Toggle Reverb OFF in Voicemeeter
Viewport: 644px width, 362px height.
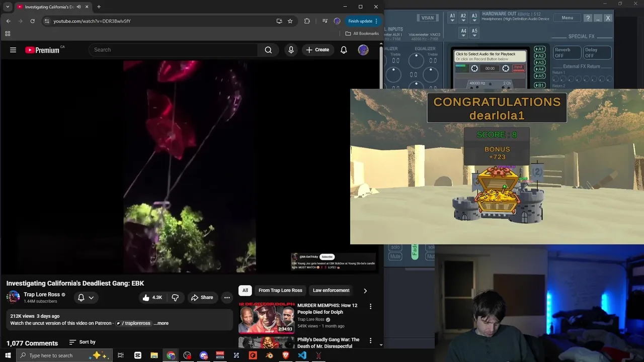[x=567, y=53]
